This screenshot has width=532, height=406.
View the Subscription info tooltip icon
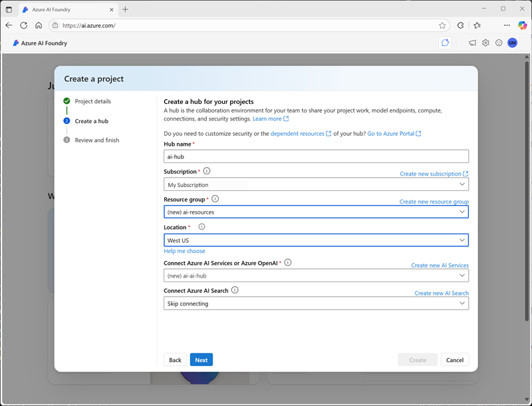pyautogui.click(x=206, y=171)
